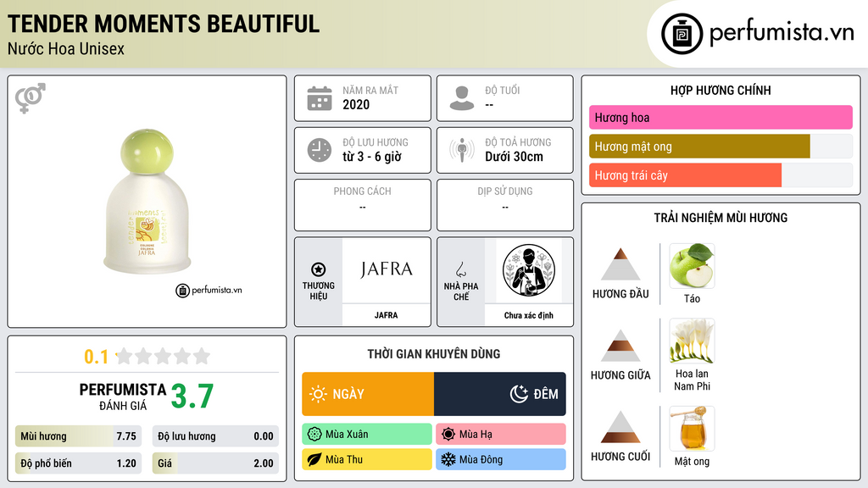Click the Mùi hương 7.75 score bar

point(78,436)
